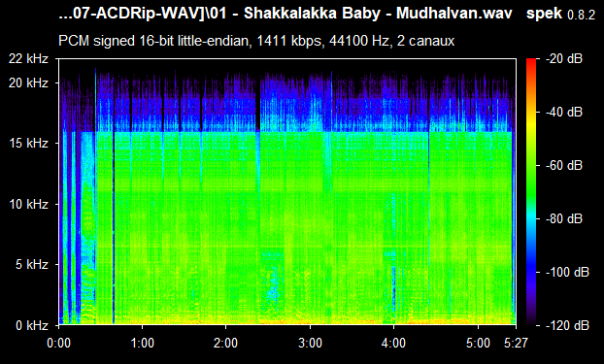Click the 5 kHz frequency axis label
The image size is (604, 364).
[32, 265]
